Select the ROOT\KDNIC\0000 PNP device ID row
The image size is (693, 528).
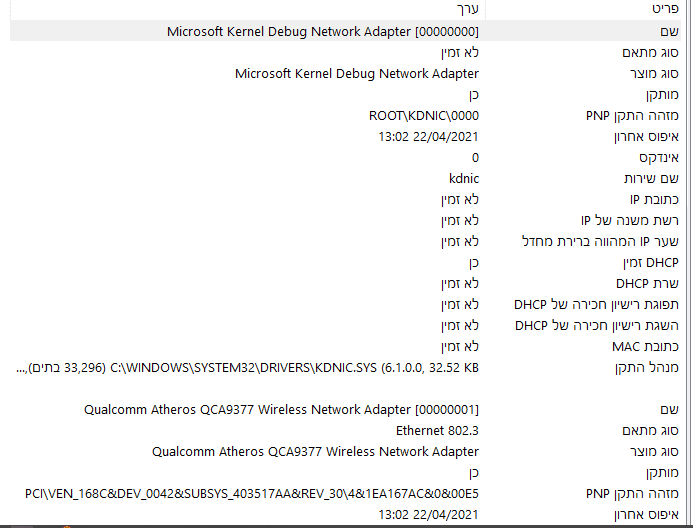pyautogui.click(x=424, y=115)
